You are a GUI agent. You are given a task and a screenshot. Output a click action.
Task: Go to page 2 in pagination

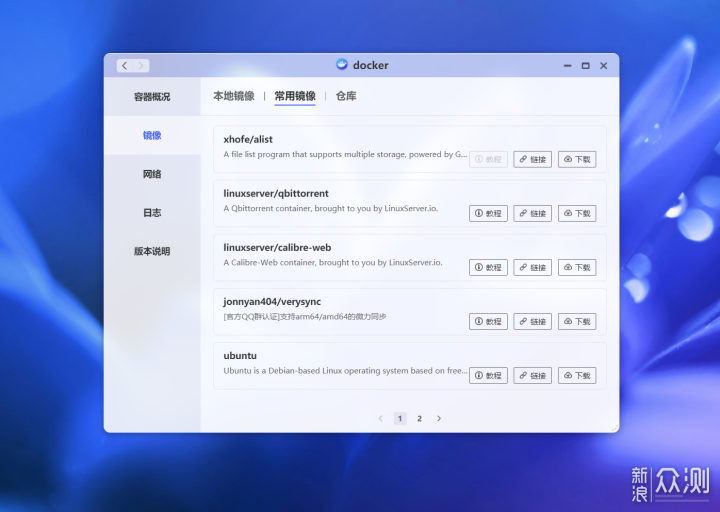click(x=419, y=418)
